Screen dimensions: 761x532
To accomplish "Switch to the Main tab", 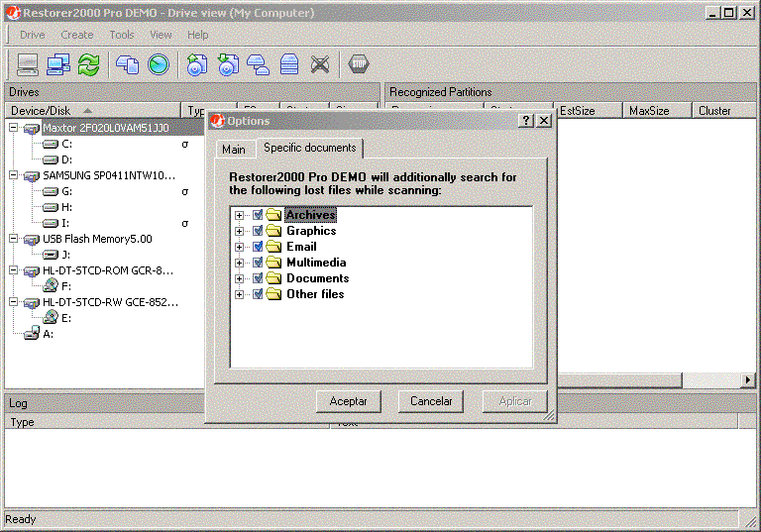I will tap(234, 150).
